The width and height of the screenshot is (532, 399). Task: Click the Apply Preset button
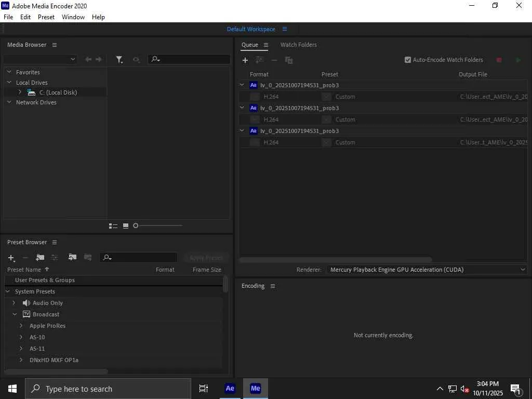pos(206,258)
